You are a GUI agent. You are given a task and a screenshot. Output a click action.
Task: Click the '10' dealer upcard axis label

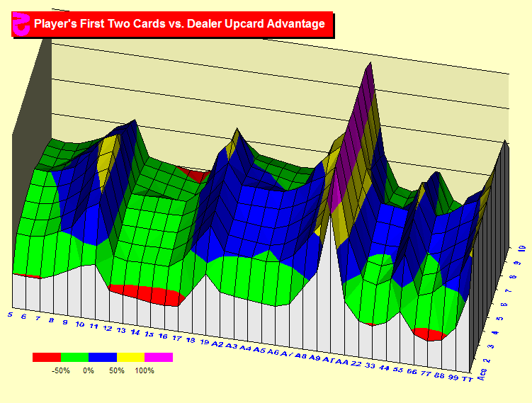pos(522,249)
